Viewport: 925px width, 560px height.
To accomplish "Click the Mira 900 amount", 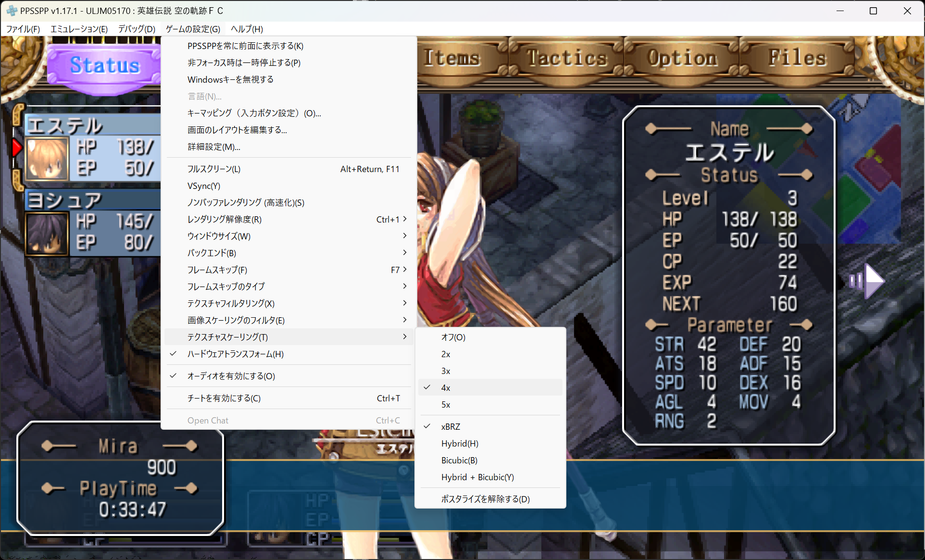I will tap(162, 467).
